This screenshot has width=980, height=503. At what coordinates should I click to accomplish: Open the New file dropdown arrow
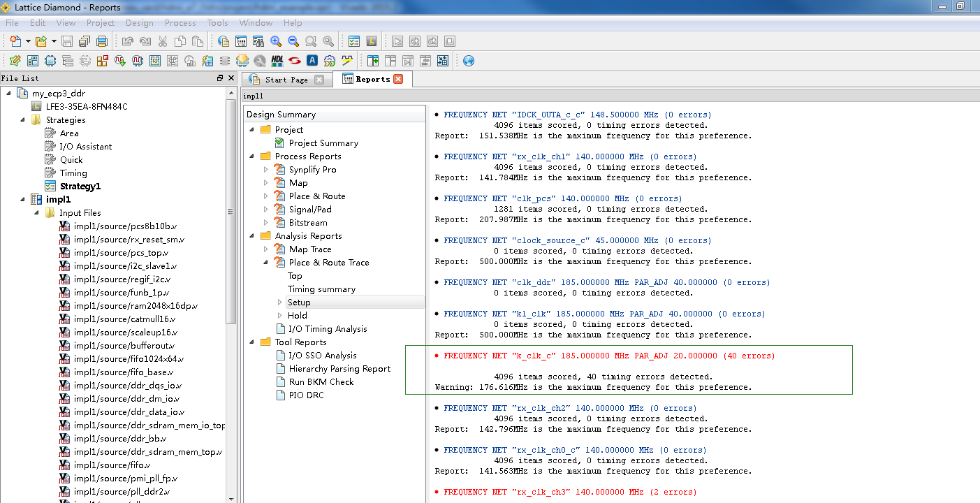[x=28, y=41]
